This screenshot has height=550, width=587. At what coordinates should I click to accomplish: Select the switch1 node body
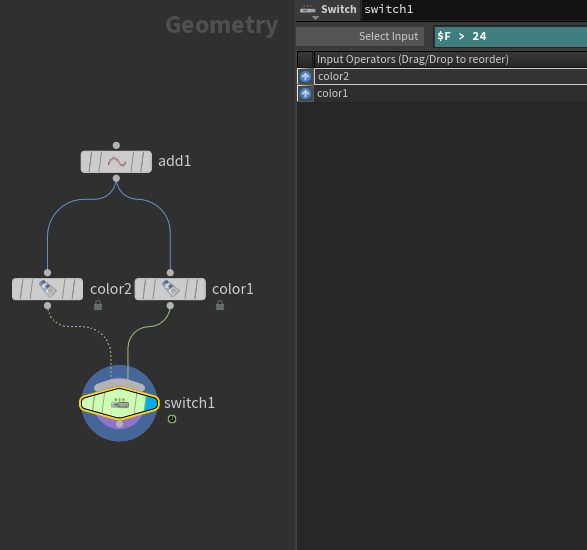tap(119, 403)
